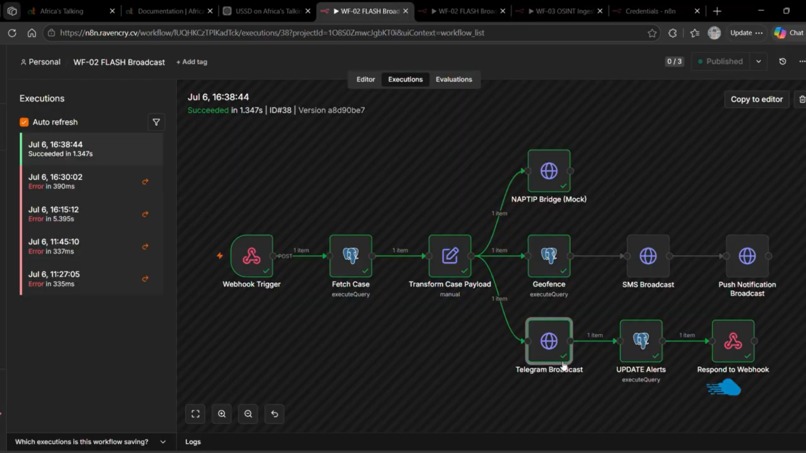Retry the 16:15:12 failed execution
The image size is (806, 453).
point(145,214)
